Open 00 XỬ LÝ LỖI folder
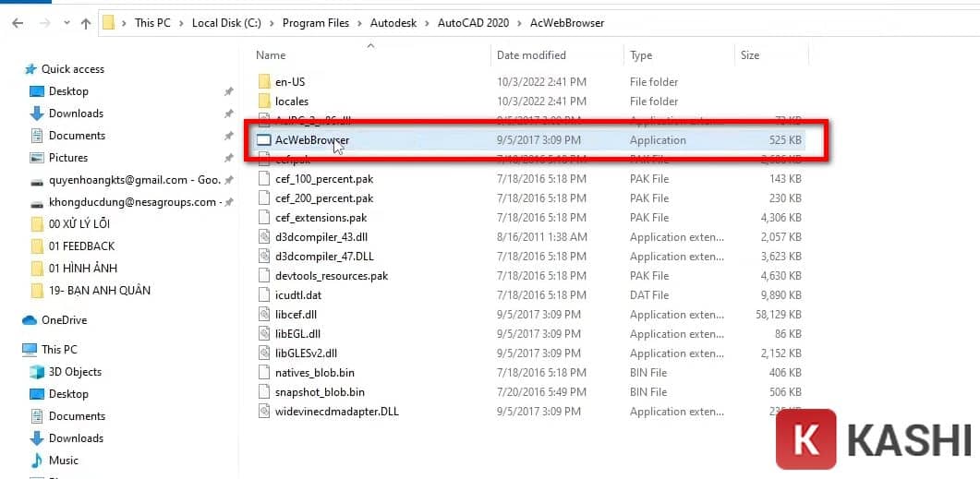The image size is (980, 479). tap(79, 224)
